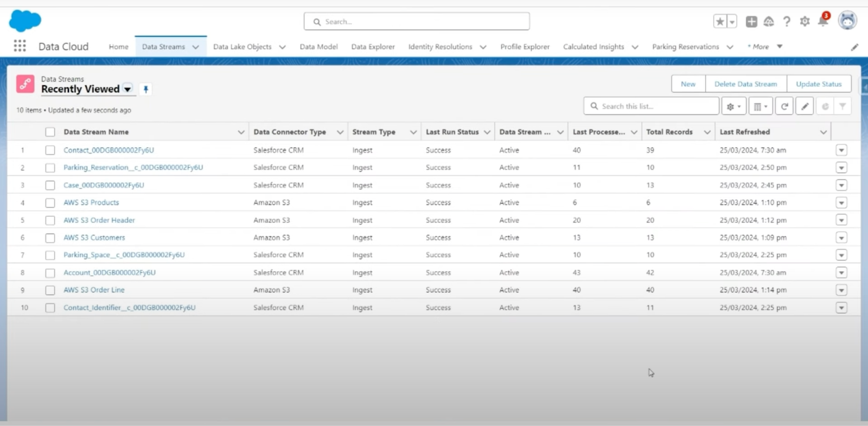
Task: Click the New data stream button
Action: 688,84
